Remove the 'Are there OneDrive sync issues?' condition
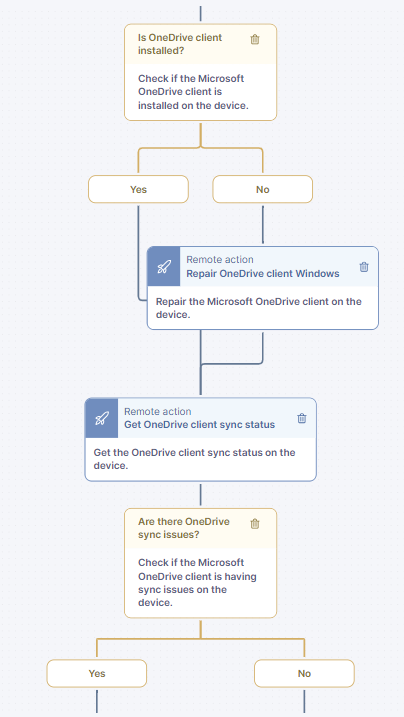404x717 pixels. [255, 524]
